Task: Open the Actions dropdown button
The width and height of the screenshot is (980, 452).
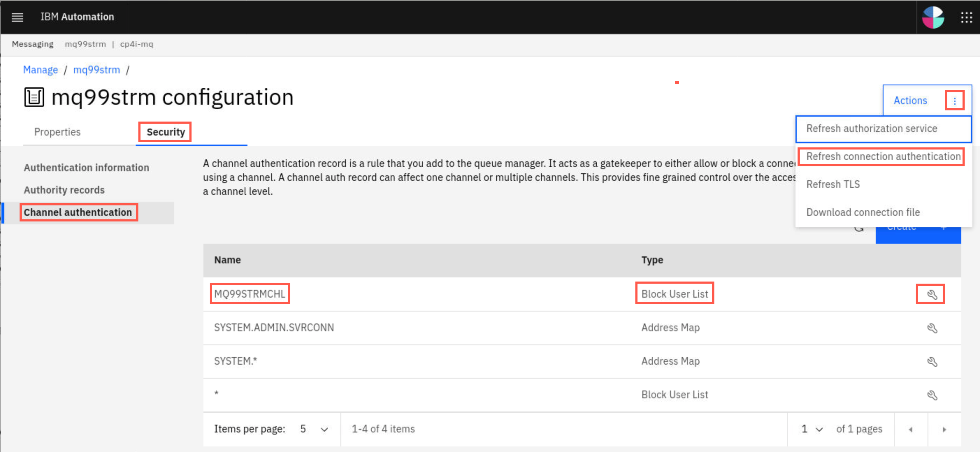Action: (910, 100)
